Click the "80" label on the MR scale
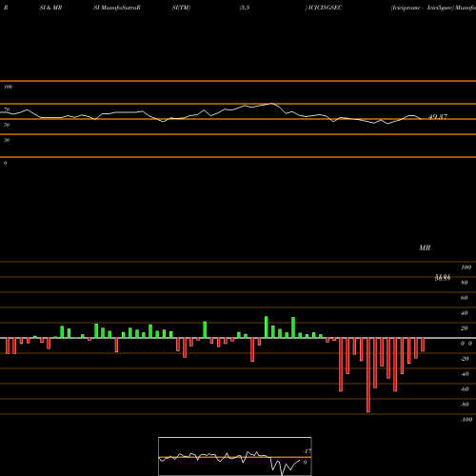476x476 pixels. 465,283
